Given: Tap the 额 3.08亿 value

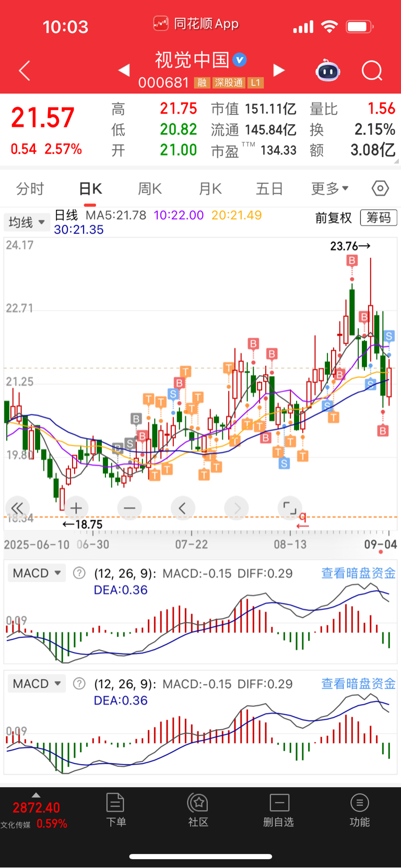Looking at the screenshot, I should pos(373,150).
